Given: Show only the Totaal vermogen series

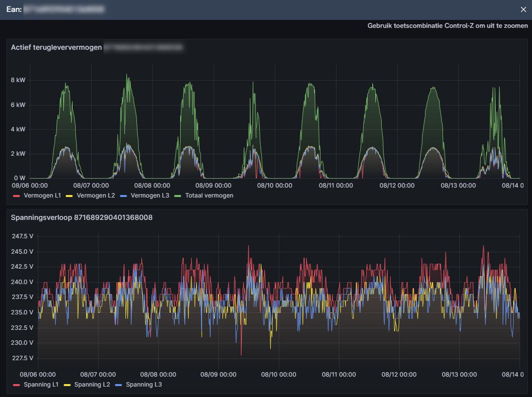Looking at the screenshot, I should coord(208,196).
